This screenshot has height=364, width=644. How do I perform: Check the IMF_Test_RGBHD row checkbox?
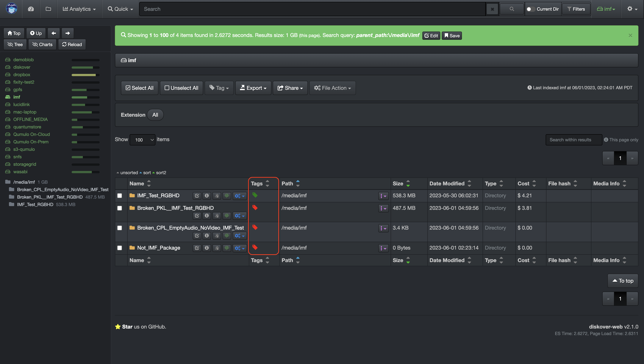click(x=120, y=196)
